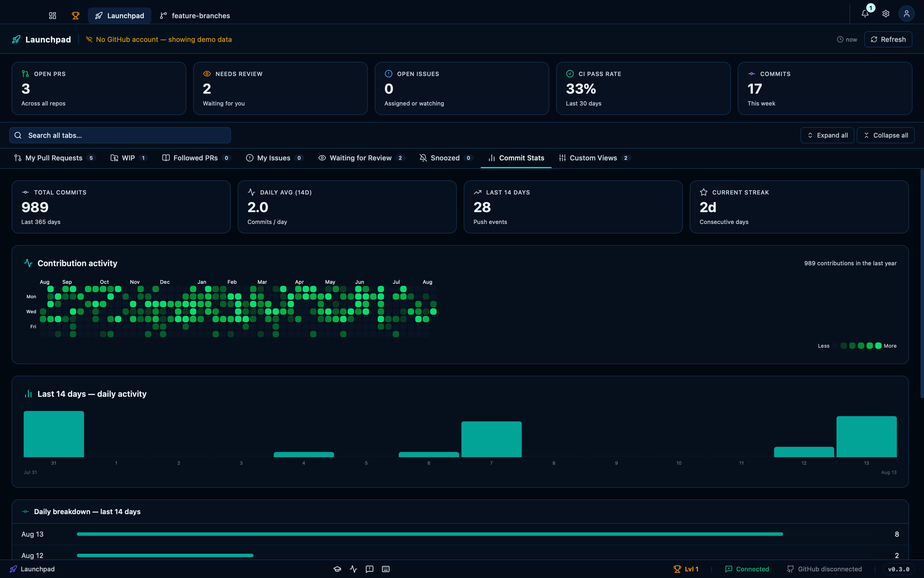Click the notifications bell icon
The width and height of the screenshot is (924, 578).
[865, 14]
